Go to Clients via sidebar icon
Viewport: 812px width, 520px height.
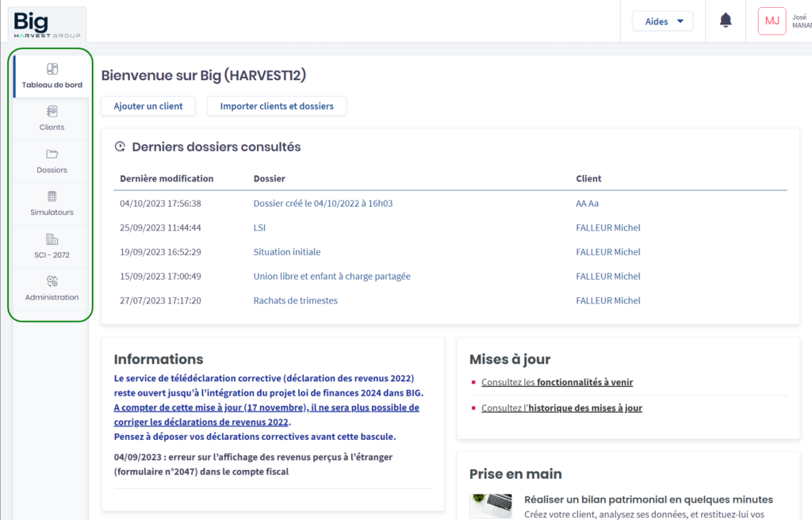(52, 112)
